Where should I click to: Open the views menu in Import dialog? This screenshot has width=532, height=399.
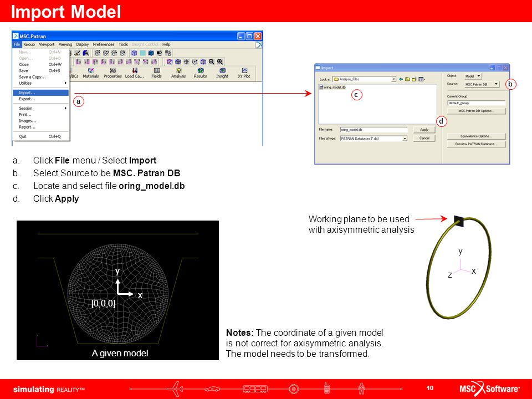[422, 79]
